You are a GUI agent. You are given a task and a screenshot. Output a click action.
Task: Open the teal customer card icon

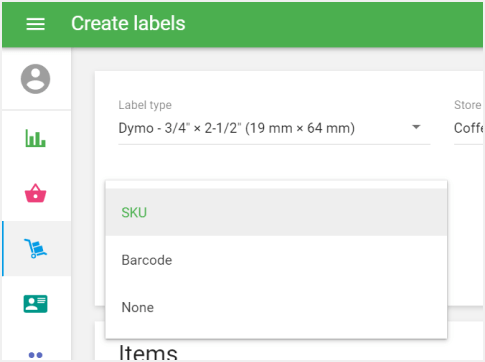pos(36,304)
